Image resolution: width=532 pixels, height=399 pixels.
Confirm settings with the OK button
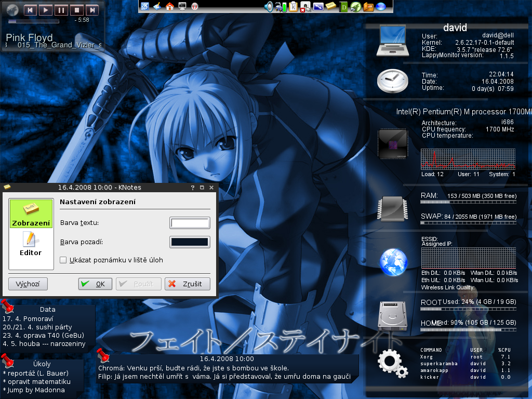click(96, 284)
